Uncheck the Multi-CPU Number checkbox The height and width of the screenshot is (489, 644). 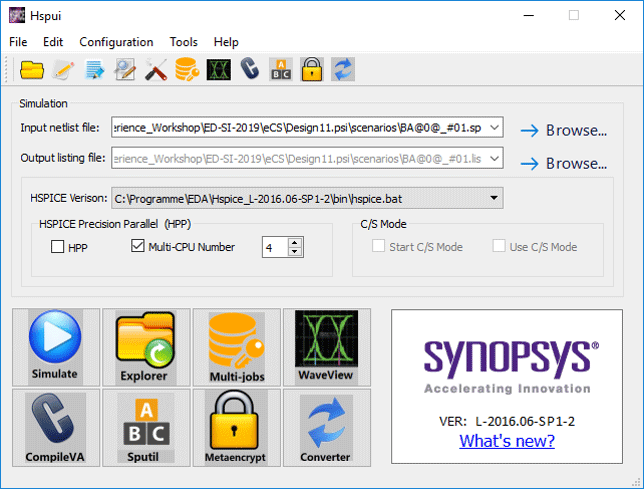pyautogui.click(x=138, y=246)
